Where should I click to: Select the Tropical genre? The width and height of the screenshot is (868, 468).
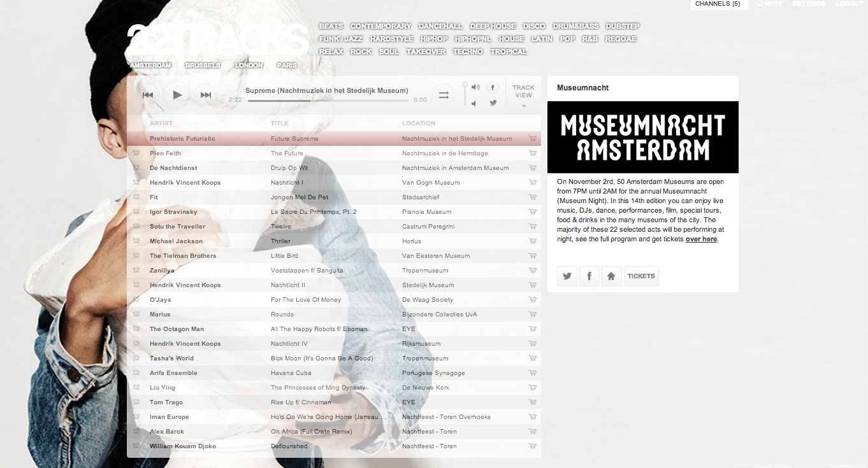pyautogui.click(x=509, y=52)
